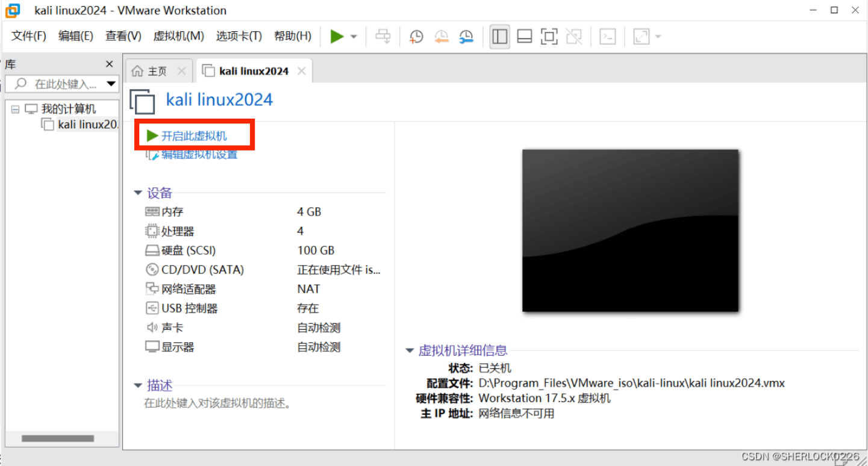The height and width of the screenshot is (466, 868).
Task: Open the 内存 device entry
Action: (x=172, y=212)
